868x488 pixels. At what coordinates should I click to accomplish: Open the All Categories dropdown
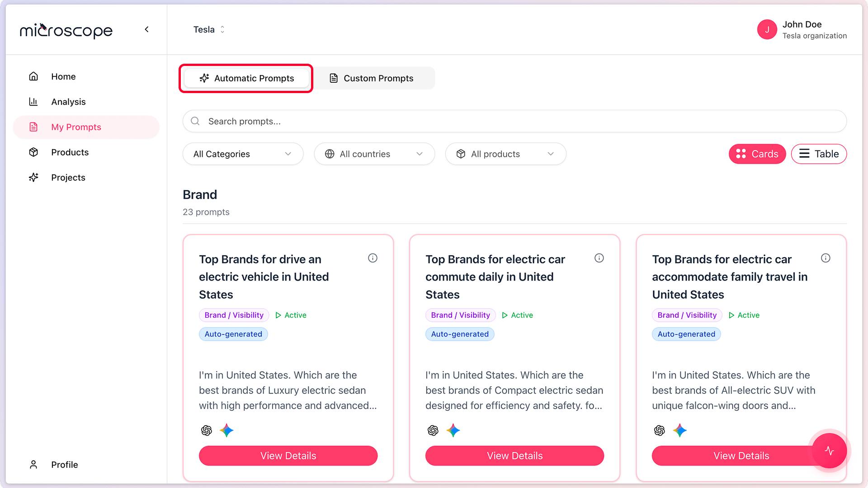tap(243, 154)
